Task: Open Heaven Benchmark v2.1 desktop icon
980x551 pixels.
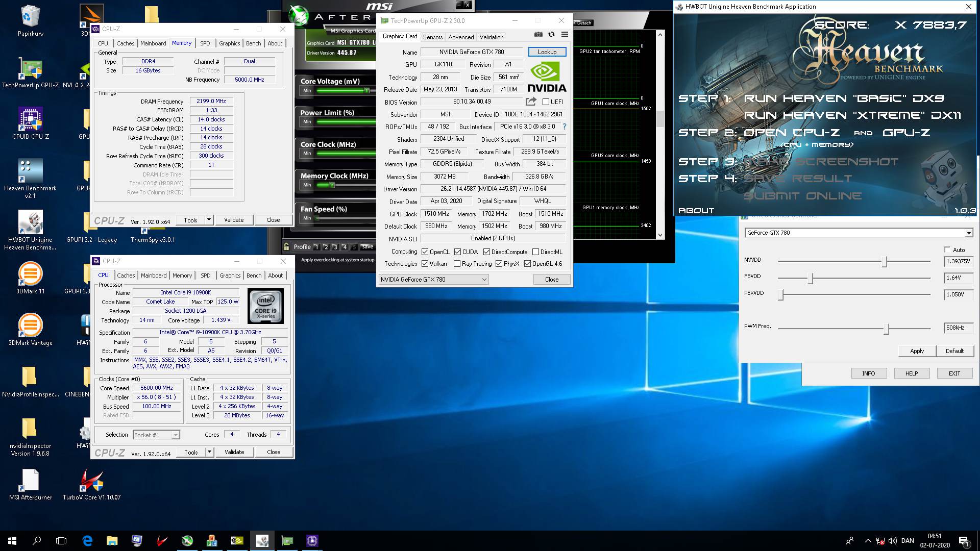Action: 30,179
